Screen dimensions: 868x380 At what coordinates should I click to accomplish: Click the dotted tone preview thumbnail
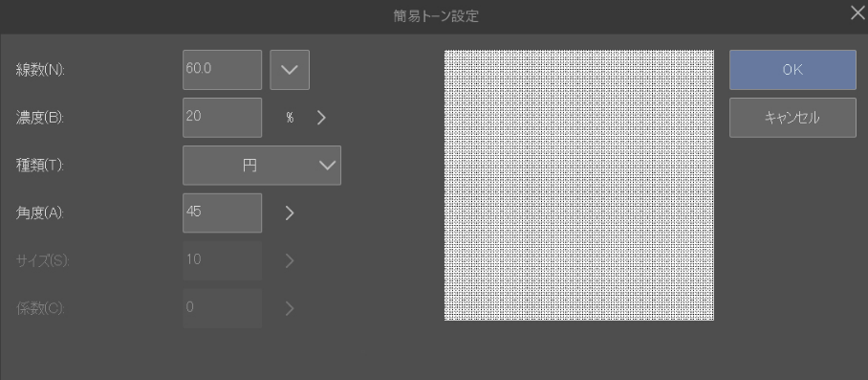pos(579,185)
